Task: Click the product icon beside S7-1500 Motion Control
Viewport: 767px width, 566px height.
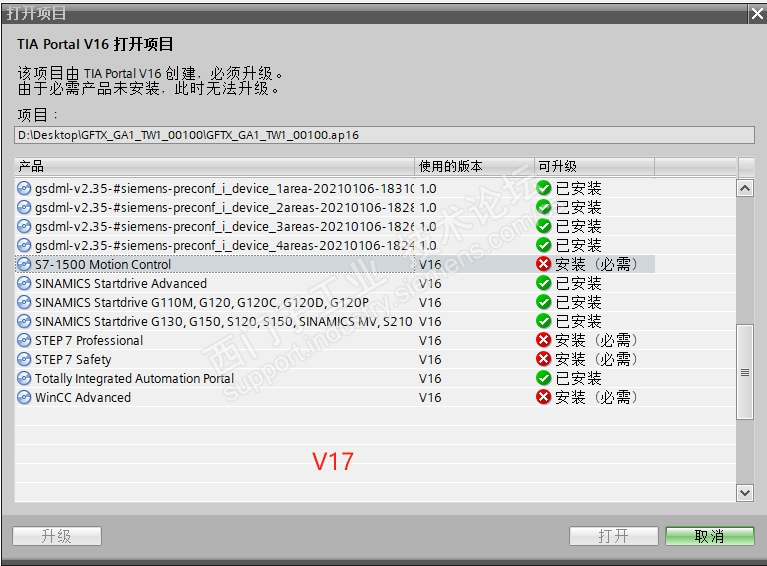Action: tap(23, 265)
